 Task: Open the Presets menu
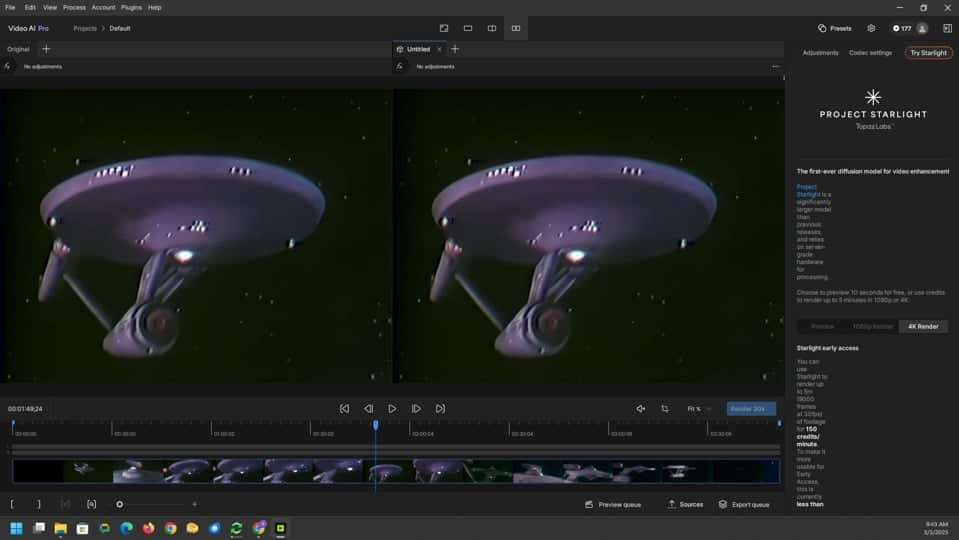click(x=835, y=28)
